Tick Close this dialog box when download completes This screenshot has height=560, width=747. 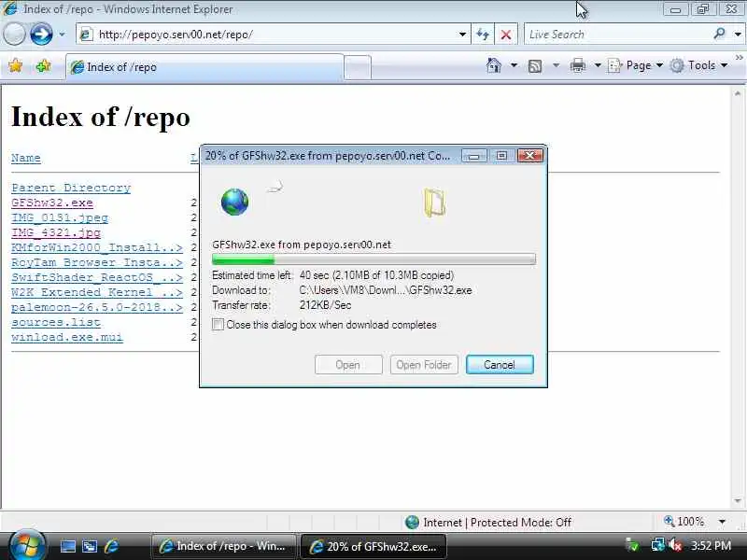[x=218, y=325]
